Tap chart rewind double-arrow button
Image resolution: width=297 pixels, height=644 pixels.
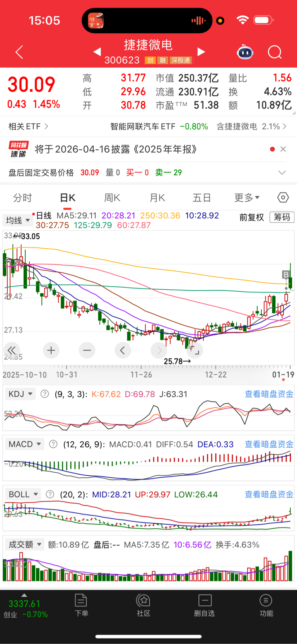click(x=12, y=350)
